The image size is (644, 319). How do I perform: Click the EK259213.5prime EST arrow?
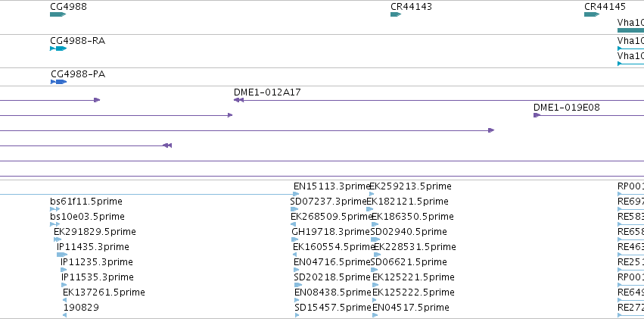click(x=372, y=194)
